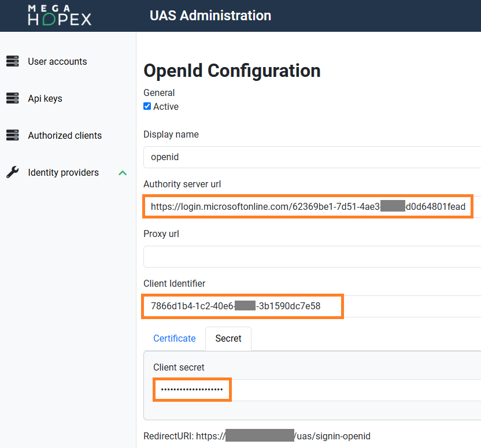
Task: Click the server icon beside Authorized clients
Action: tap(12, 135)
